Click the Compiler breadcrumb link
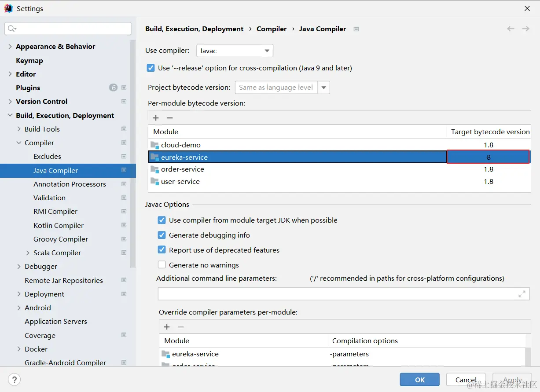Viewport: 540px width, 392px height. click(x=272, y=29)
